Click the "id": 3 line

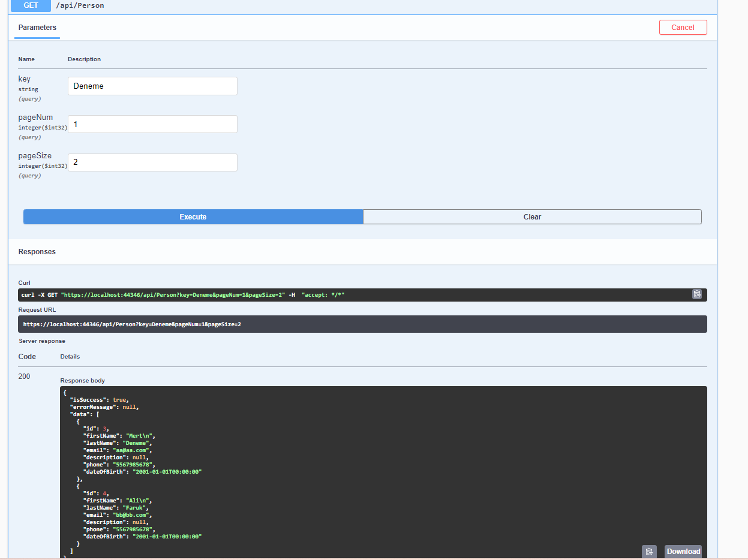[x=96, y=429]
